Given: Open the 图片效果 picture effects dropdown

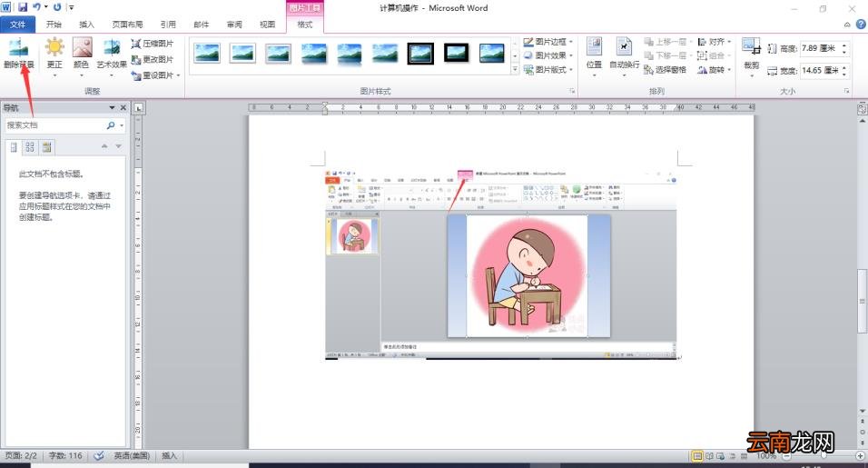Looking at the screenshot, I should click(548, 55).
